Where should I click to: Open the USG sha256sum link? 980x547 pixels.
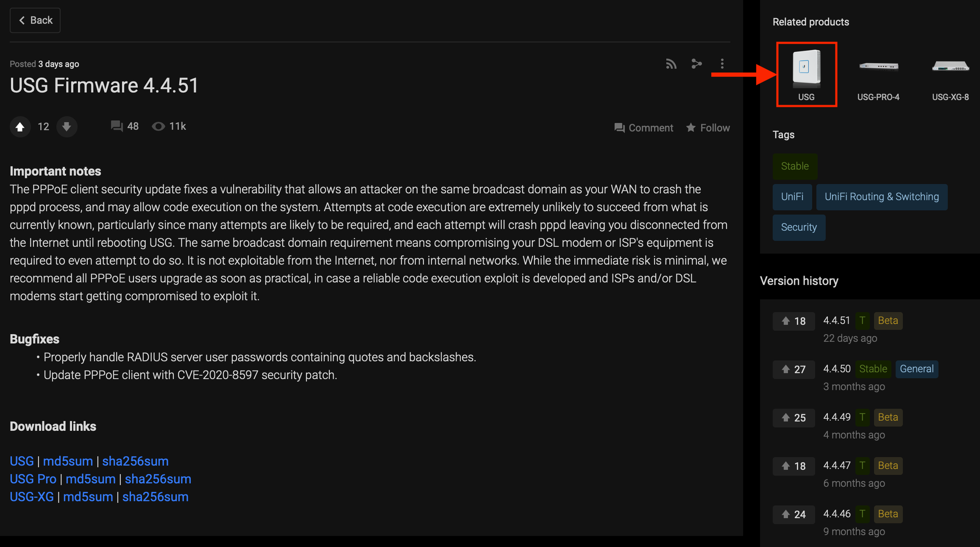(x=135, y=461)
